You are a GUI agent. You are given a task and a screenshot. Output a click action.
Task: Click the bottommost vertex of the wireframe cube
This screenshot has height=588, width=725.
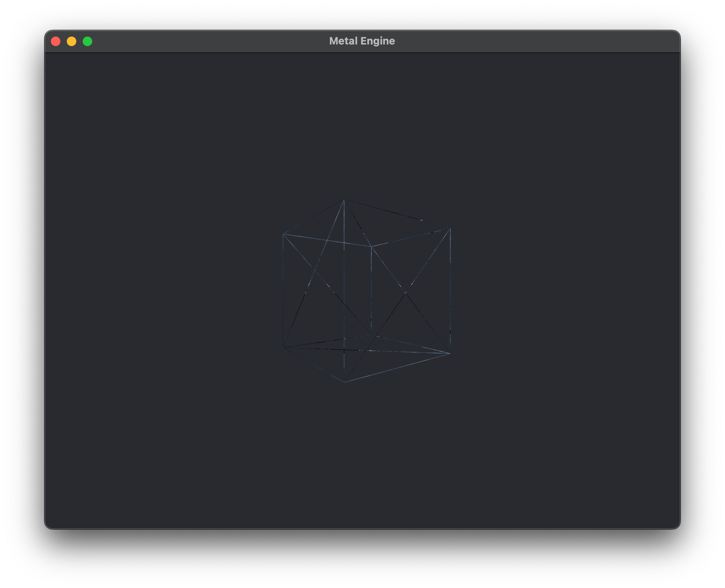pos(344,382)
